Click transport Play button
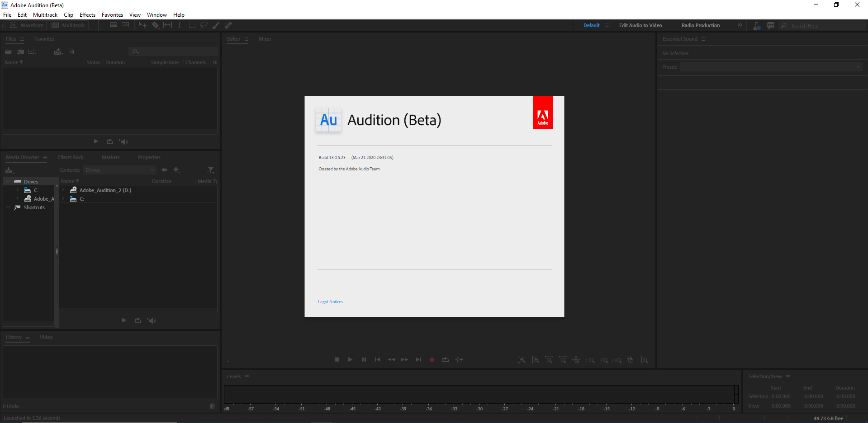This screenshot has height=423, width=868. click(x=350, y=360)
